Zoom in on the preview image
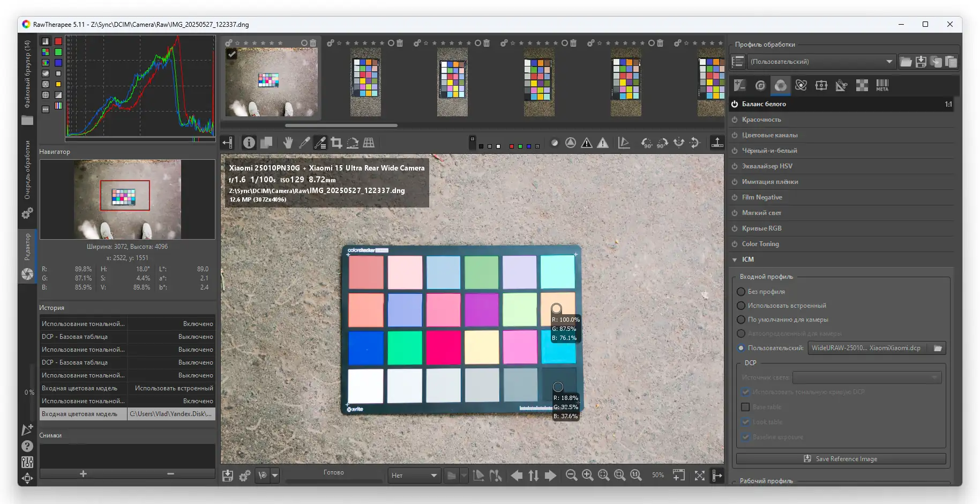The height and width of the screenshot is (504, 980). click(587, 475)
